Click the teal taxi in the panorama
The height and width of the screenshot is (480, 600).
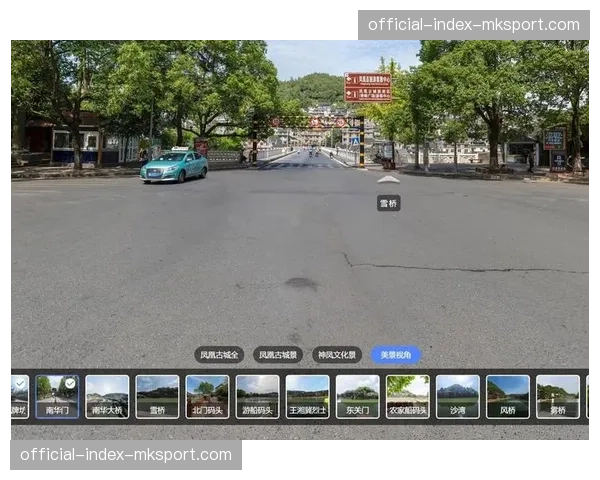click(x=174, y=166)
